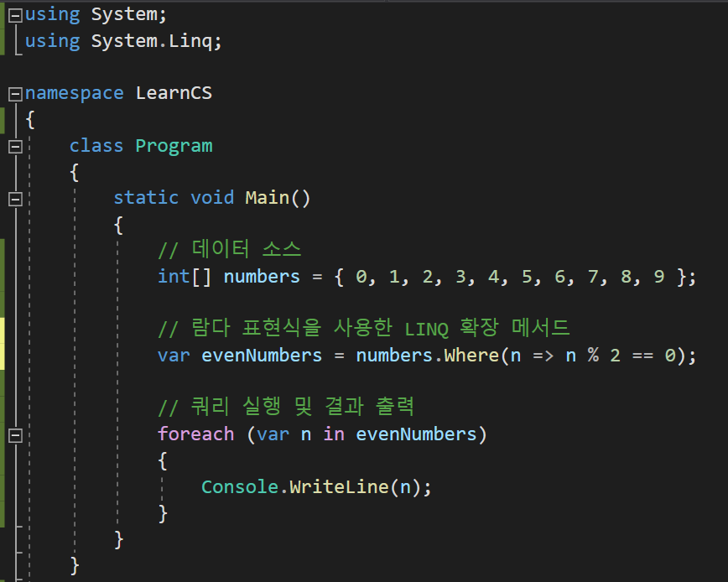This screenshot has height=582, width=728.
Task: Click the 'static' keyword
Action: pyautogui.click(x=146, y=198)
